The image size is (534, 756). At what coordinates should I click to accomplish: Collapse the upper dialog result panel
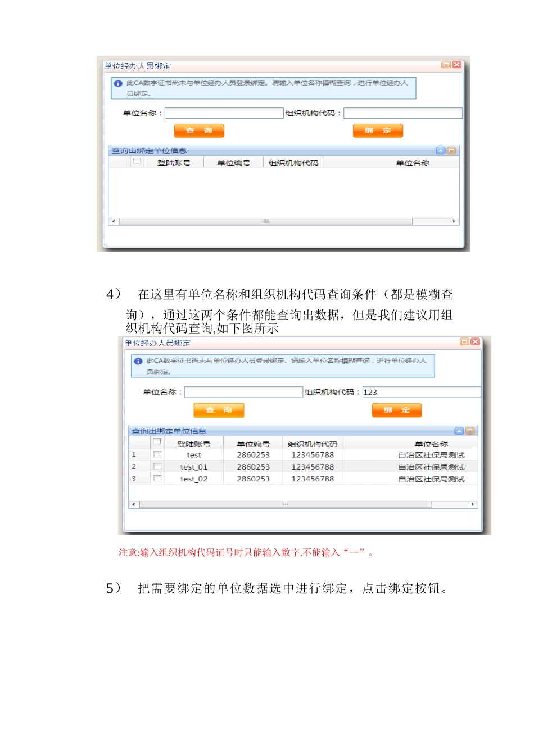(x=441, y=151)
